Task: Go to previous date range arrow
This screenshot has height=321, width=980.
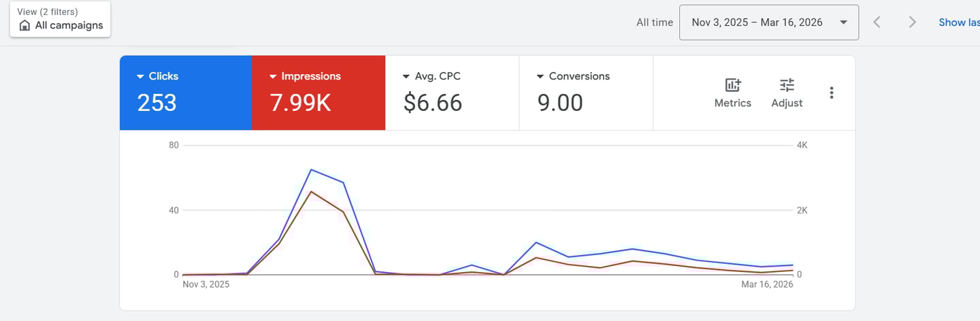Action: [x=877, y=22]
